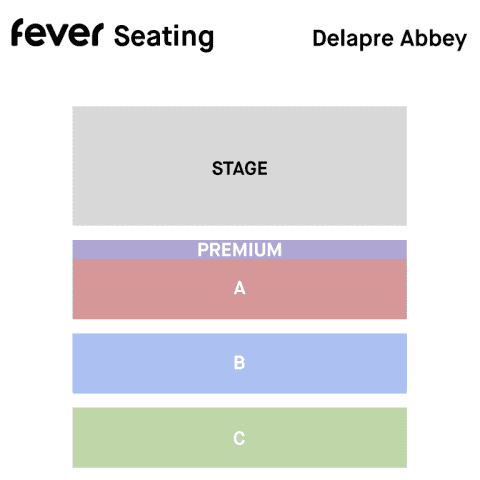Click the word Abbey in the venue name
Screen dimensions: 480x480
(434, 39)
